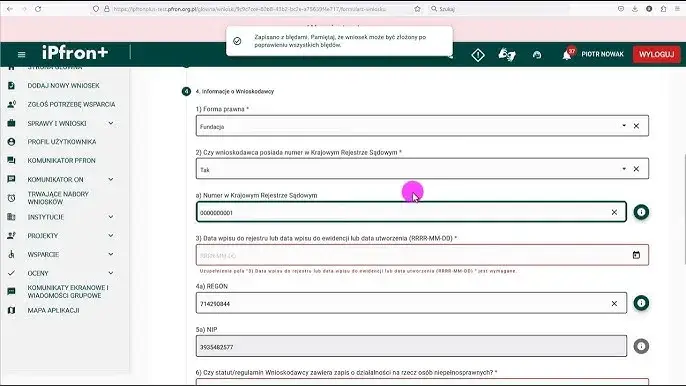Click the section 4 Informacje o Wnioskodawcy heading
The width and height of the screenshot is (686, 386).
coord(234,91)
